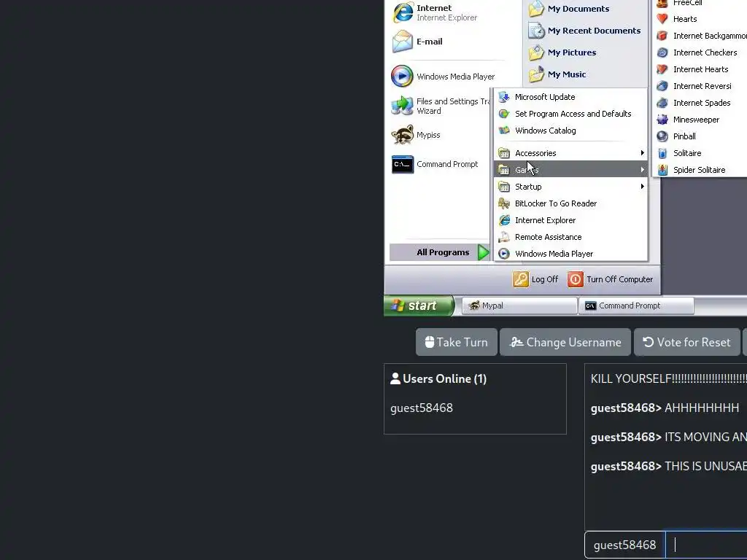Click the Change Username button
This screenshot has width=747, height=560.
tap(565, 343)
